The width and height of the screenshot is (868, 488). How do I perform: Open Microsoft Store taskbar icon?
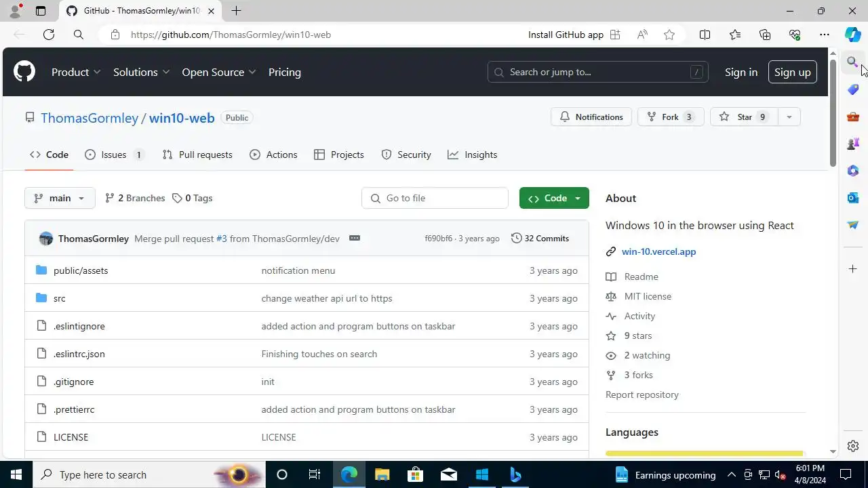coord(415,474)
